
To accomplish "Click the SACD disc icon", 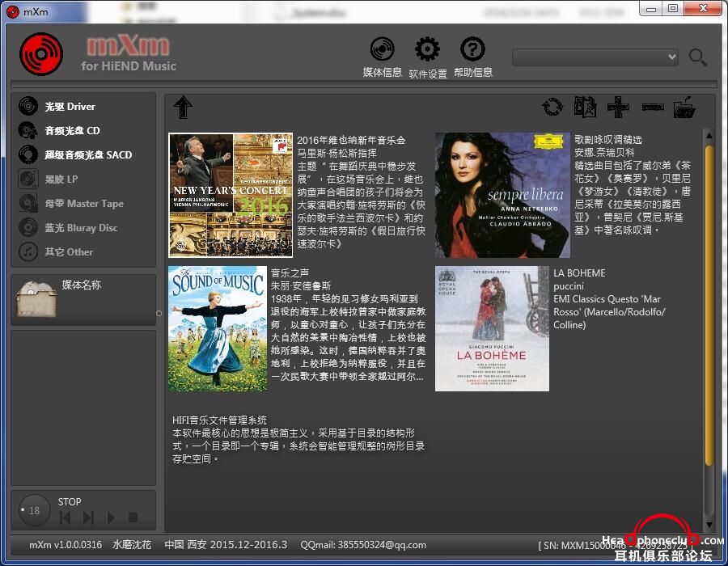I will point(28,154).
